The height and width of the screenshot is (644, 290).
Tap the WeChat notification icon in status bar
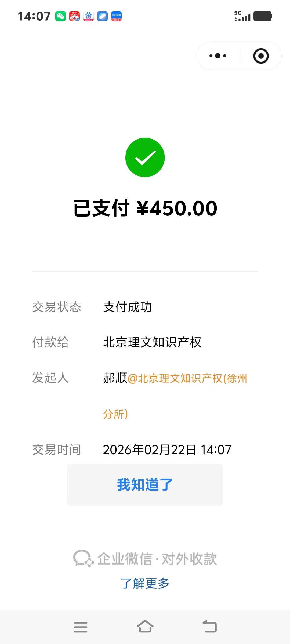(61, 16)
